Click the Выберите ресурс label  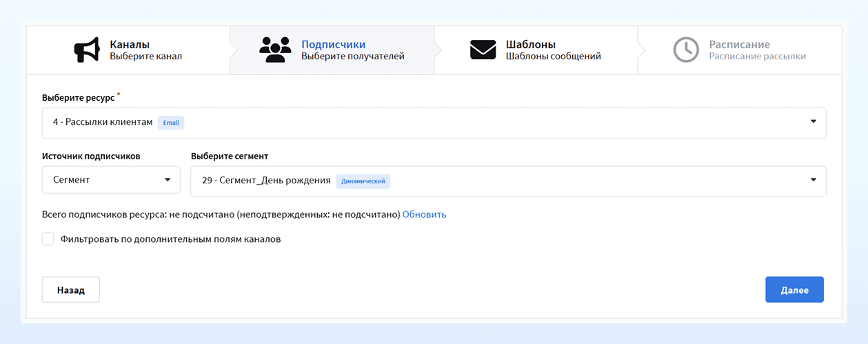coord(78,98)
